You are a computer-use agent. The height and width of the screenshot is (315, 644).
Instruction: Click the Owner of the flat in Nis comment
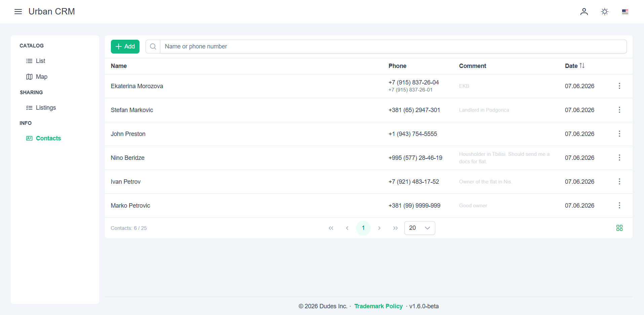pyautogui.click(x=486, y=182)
